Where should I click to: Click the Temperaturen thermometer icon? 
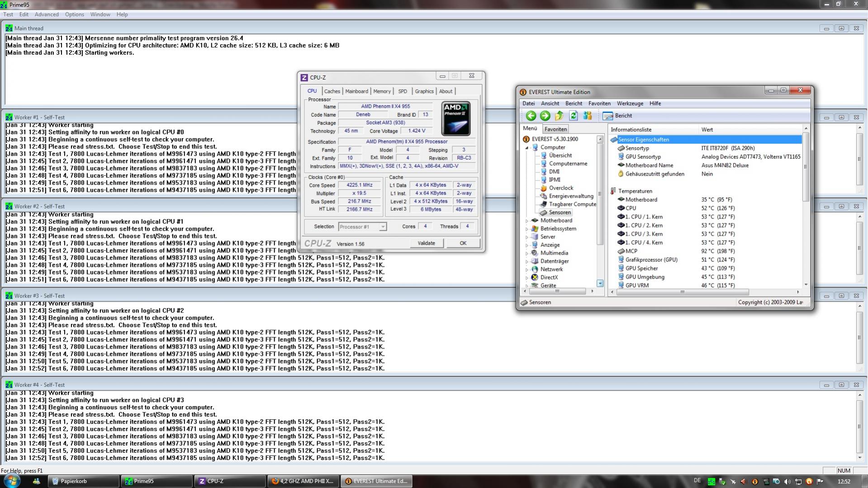tap(613, 191)
